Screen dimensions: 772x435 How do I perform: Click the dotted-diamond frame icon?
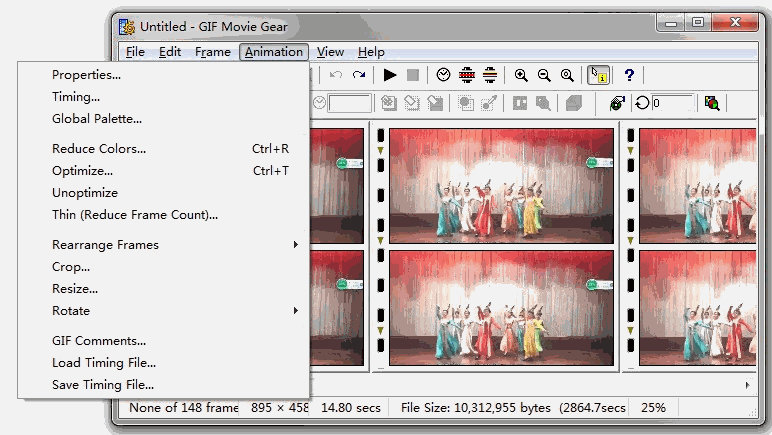tap(412, 103)
